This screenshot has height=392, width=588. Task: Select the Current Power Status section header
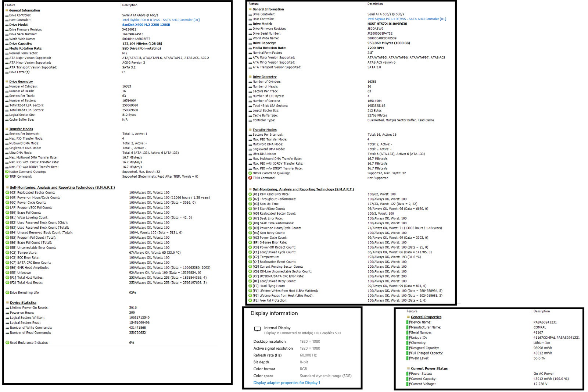pos(429,368)
